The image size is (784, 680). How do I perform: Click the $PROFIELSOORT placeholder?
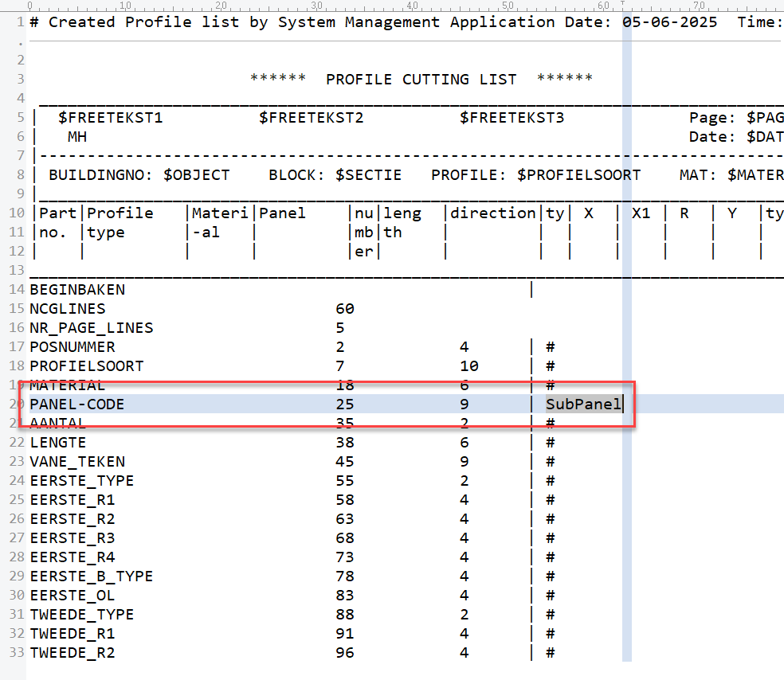[x=578, y=175]
